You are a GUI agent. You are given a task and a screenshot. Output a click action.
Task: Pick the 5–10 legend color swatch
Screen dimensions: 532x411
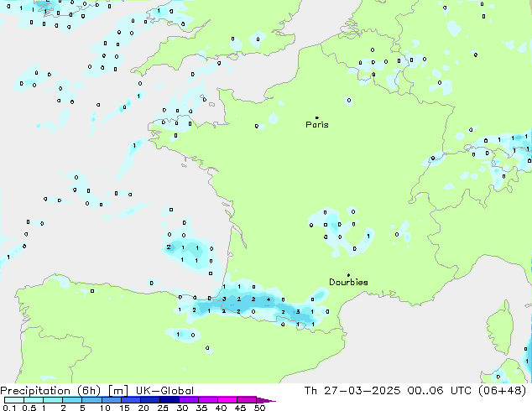click(x=91, y=400)
